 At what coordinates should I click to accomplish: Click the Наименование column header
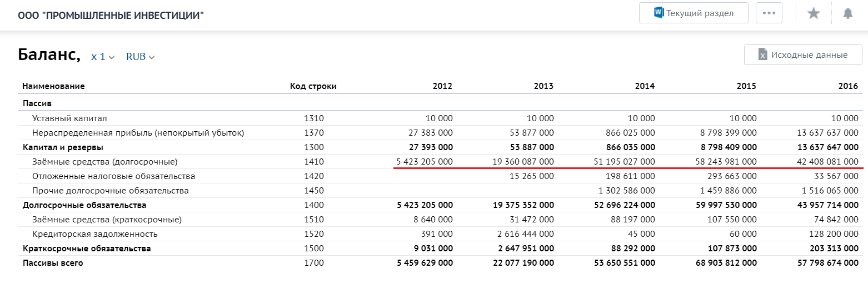click(x=53, y=86)
